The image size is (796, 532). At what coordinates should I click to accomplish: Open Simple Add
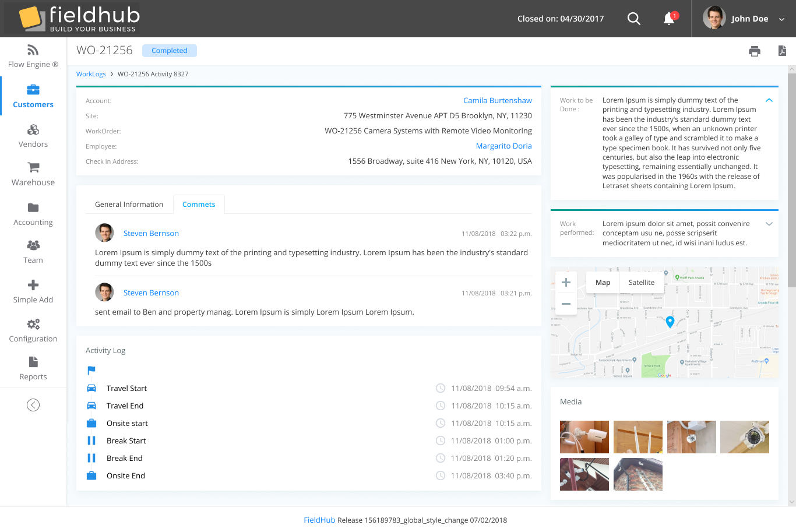(x=33, y=291)
